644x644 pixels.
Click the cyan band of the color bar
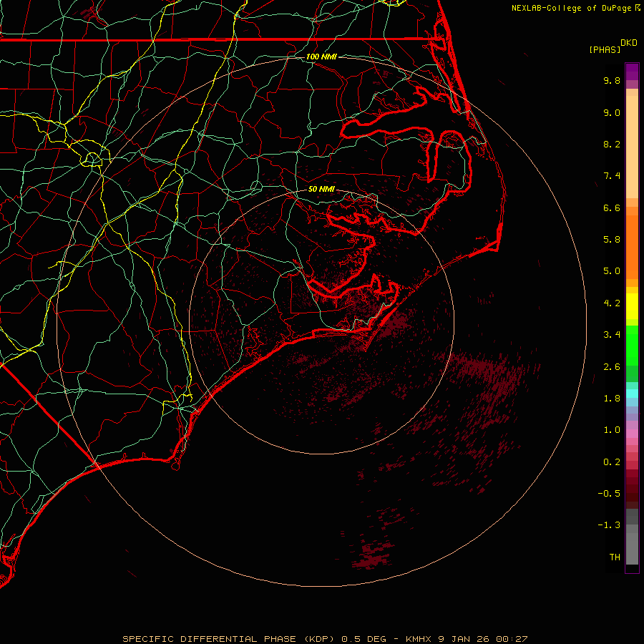[632, 394]
